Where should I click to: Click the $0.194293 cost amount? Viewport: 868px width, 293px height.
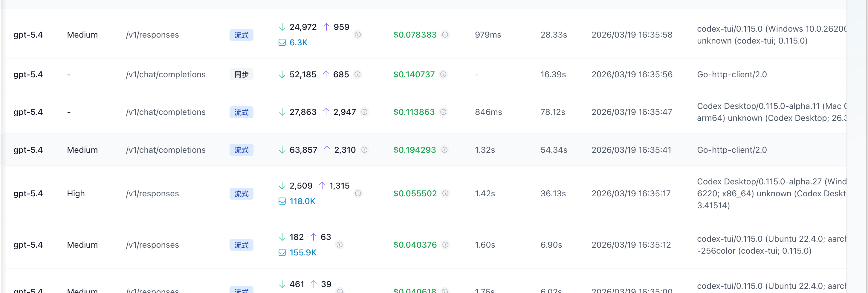415,150
